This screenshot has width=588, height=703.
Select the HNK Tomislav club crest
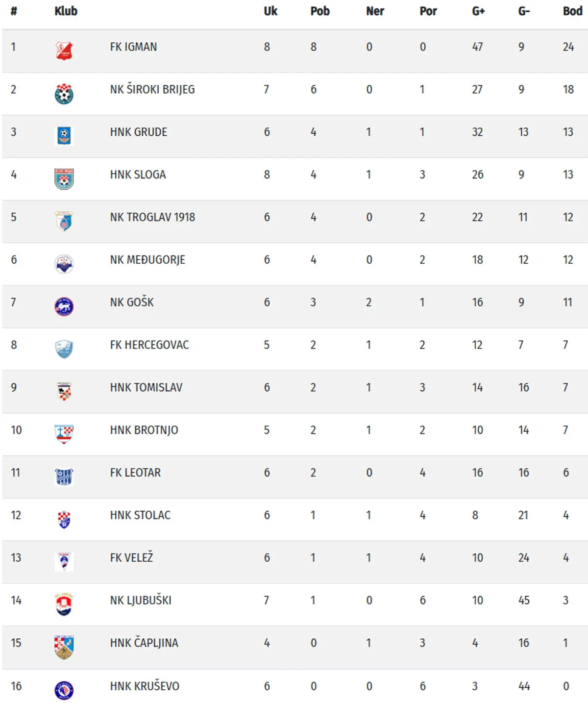point(64,391)
